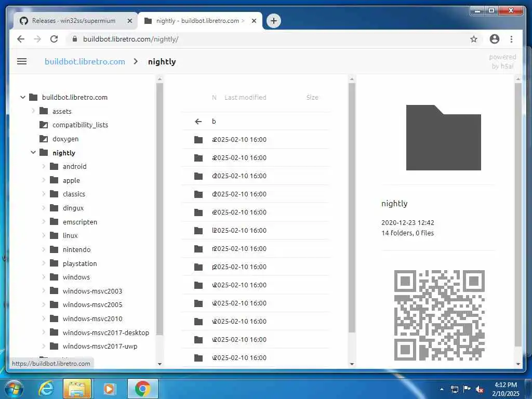
Task: Close the Releases supermium tab
Action: 129,21
